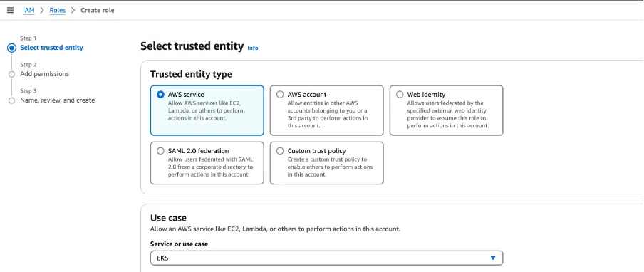Click the AWS service card description text
The image size is (644, 272).
point(206,111)
